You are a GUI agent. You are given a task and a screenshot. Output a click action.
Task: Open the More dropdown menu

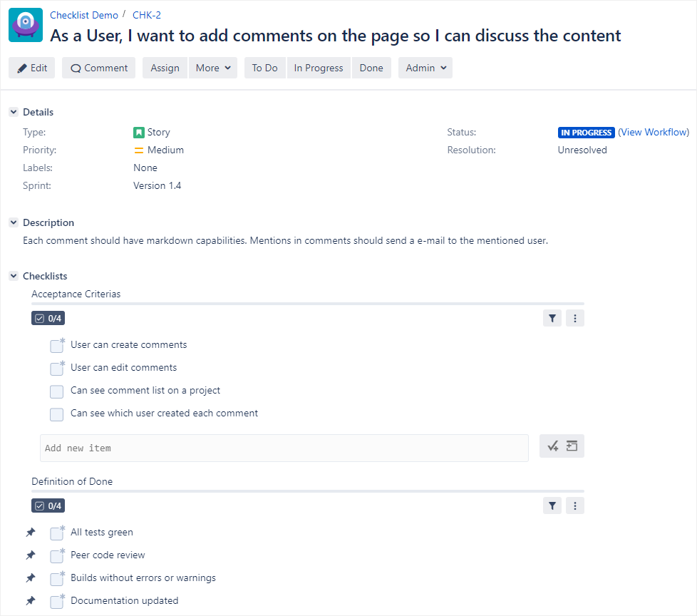click(212, 68)
